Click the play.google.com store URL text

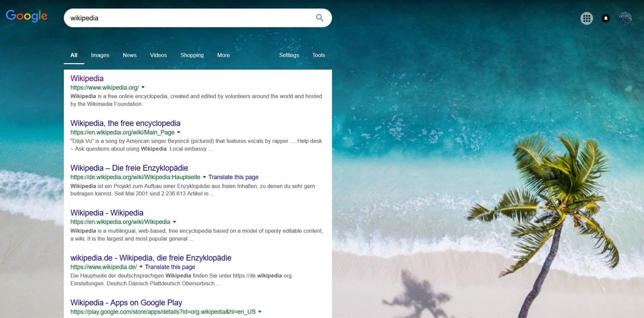pos(163,312)
